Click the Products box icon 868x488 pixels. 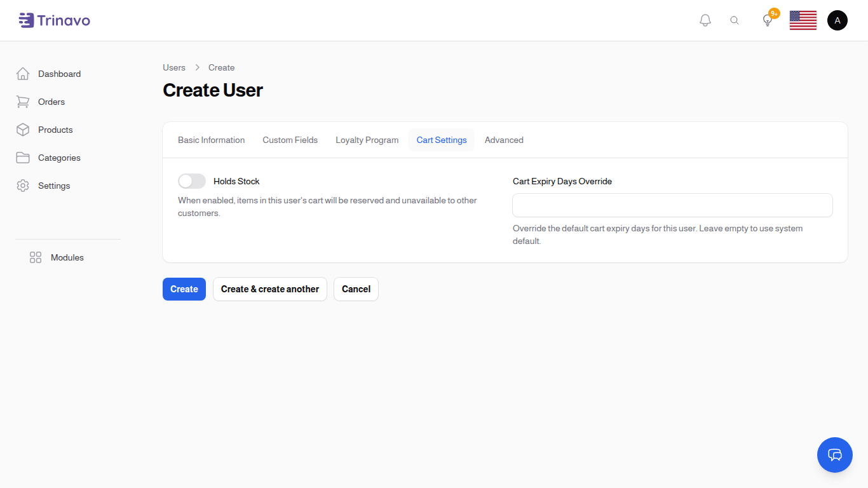tap(23, 130)
